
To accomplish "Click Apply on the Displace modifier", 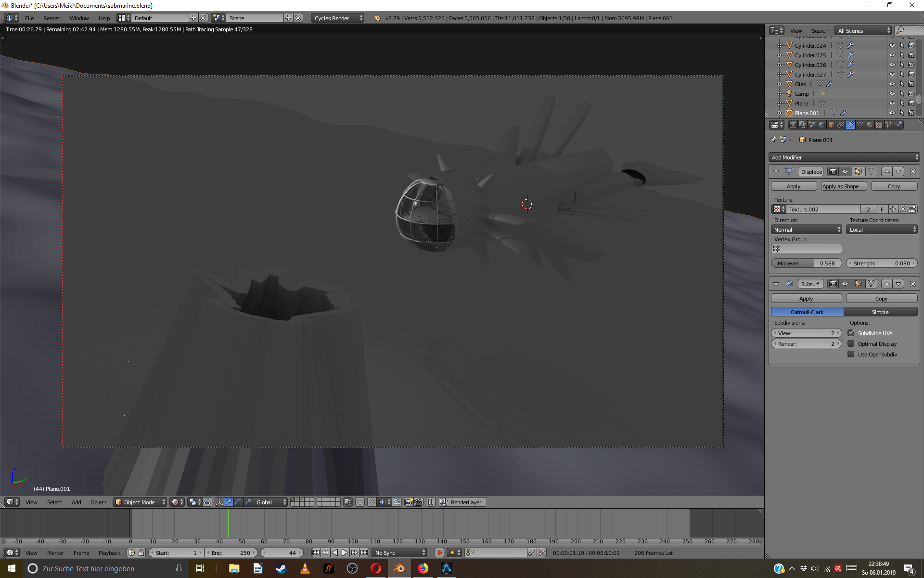I will pyautogui.click(x=794, y=186).
